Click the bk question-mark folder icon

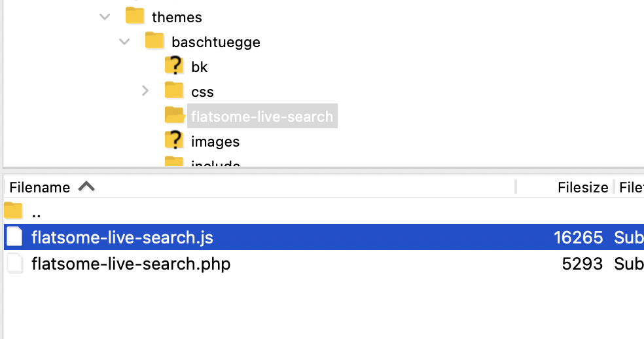(175, 65)
